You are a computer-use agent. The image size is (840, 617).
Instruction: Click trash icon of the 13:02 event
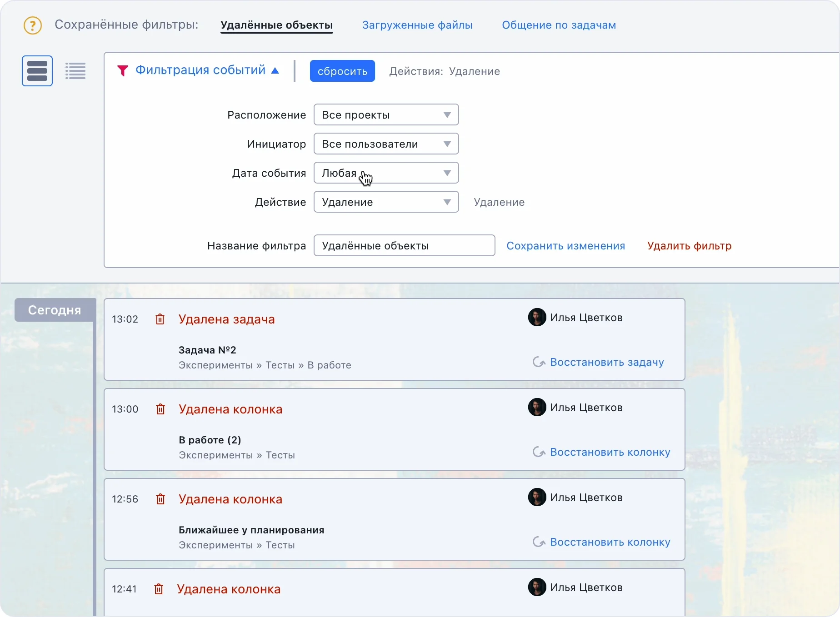click(160, 319)
